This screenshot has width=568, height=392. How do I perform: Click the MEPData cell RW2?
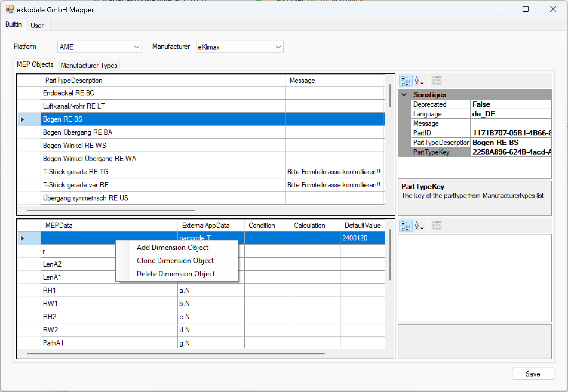pos(109,330)
